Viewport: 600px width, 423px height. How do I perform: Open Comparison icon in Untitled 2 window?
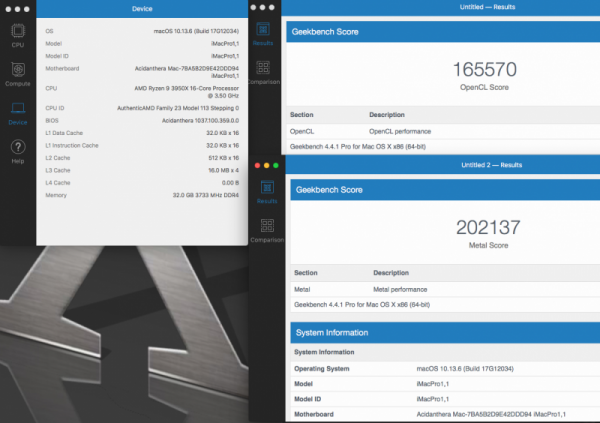pos(267,226)
